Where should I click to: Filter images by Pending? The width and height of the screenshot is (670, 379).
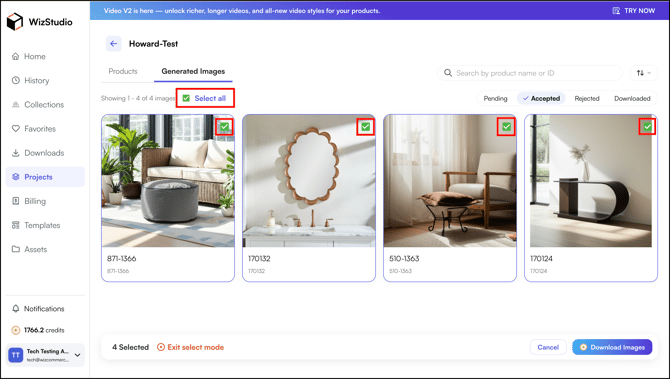[x=496, y=98]
